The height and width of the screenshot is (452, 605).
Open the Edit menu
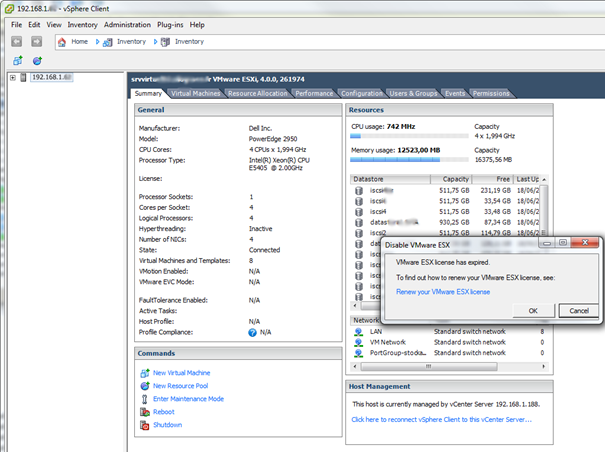click(x=34, y=25)
